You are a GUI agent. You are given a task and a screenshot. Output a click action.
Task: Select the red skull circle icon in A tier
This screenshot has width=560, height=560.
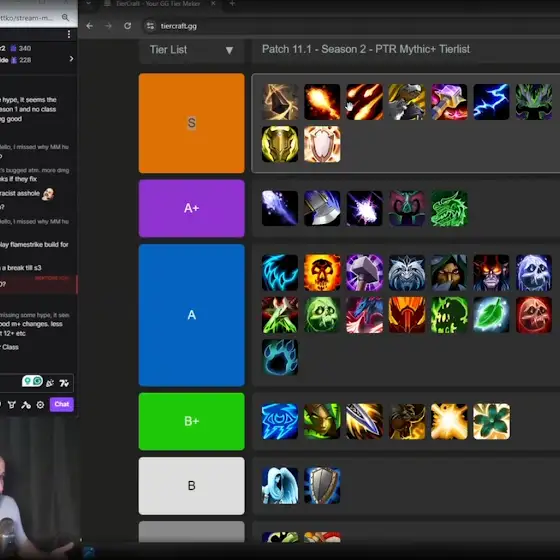point(534,315)
